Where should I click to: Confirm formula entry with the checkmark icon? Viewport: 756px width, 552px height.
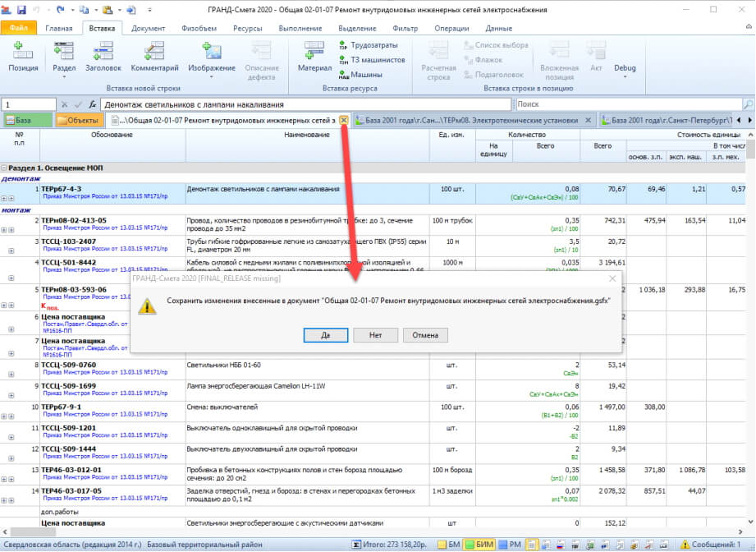pyautogui.click(x=78, y=104)
